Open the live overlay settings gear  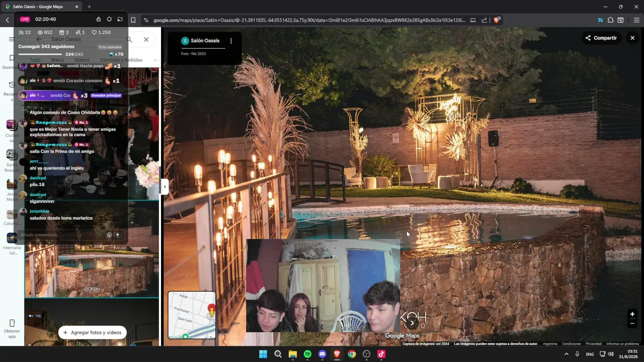click(109, 19)
